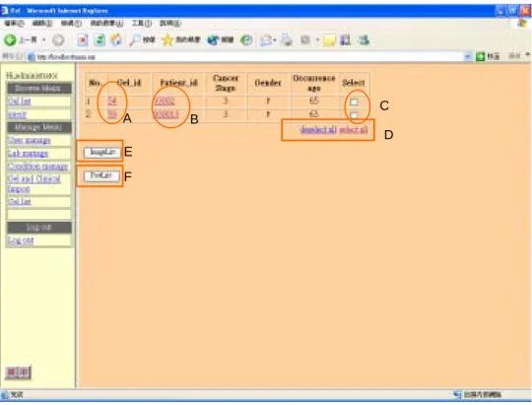Viewport: 532px width, 405px height.
Task: Click the Stop loading page icon
Action: point(83,40)
